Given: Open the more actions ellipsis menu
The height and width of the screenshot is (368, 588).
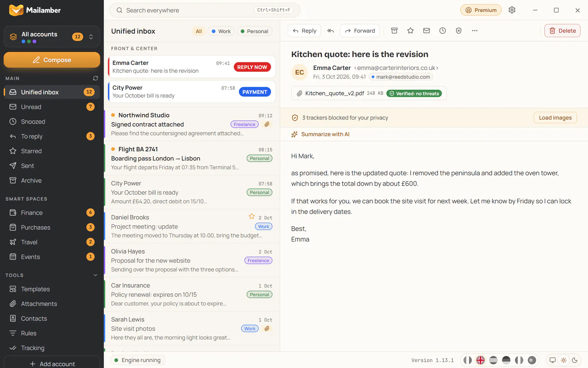Looking at the screenshot, I should 475,31.
